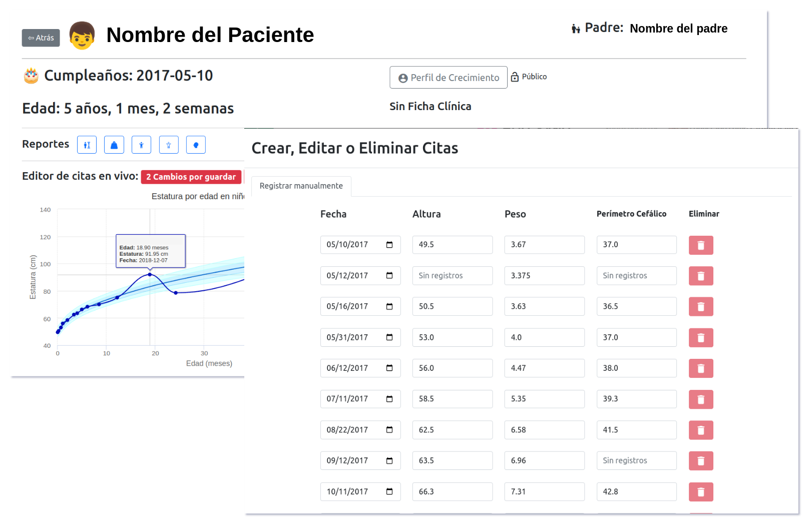The height and width of the screenshot is (527, 812).
Task: Select the height-and-measurement report icon
Action: (x=87, y=145)
